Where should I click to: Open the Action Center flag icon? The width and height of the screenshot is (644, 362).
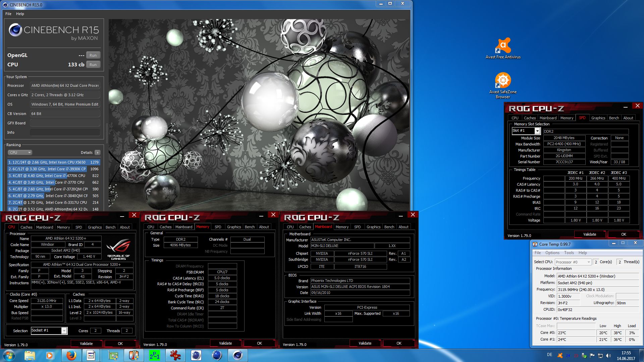tap(592, 356)
